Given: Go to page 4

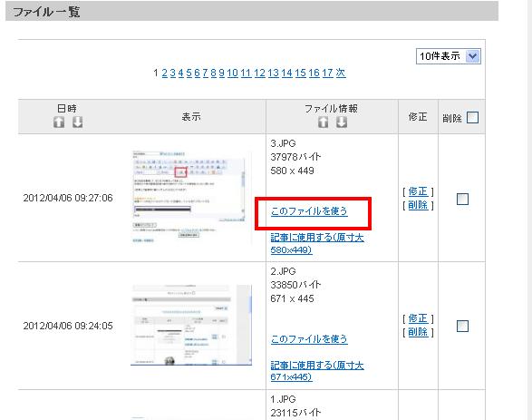Looking at the screenshot, I should tap(181, 73).
